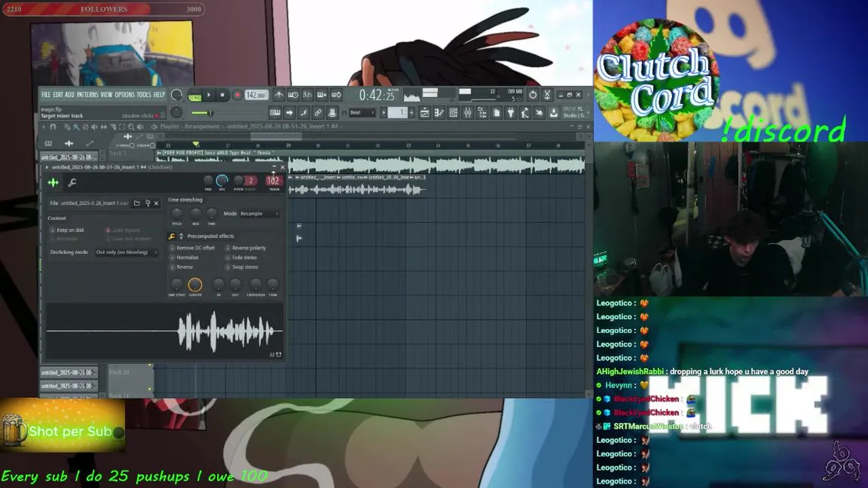The image size is (868, 488).
Task: Click the folder icon to load sample
Action: (x=137, y=203)
